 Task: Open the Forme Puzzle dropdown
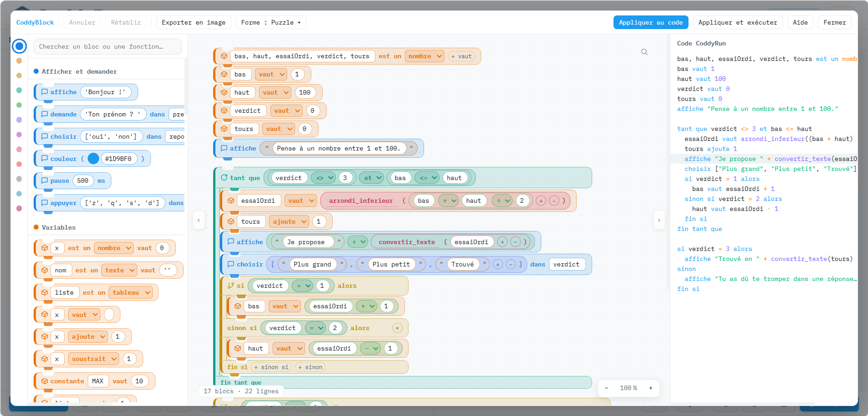(271, 22)
